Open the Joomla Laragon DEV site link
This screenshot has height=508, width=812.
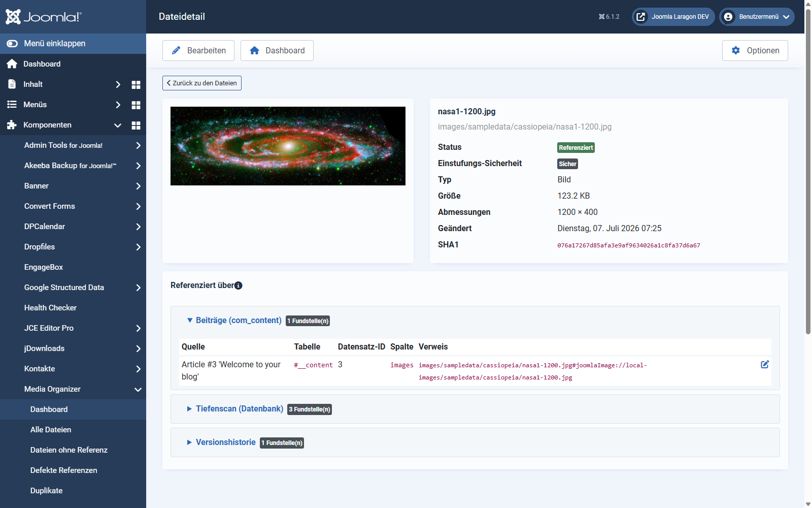point(673,17)
